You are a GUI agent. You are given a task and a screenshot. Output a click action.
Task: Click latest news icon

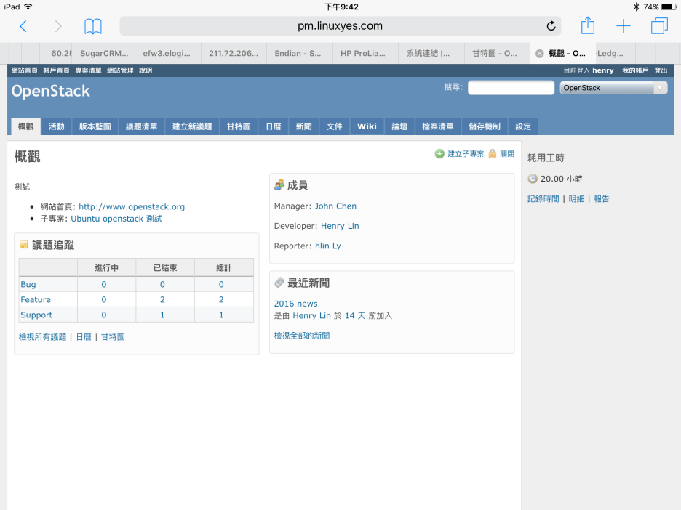tap(279, 283)
